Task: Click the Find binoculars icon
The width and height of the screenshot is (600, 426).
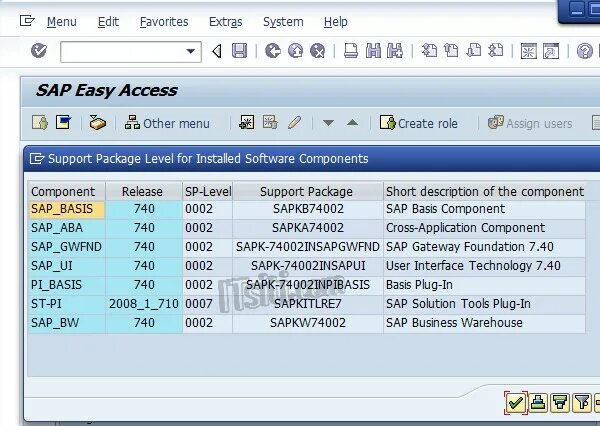Action: coord(373,51)
